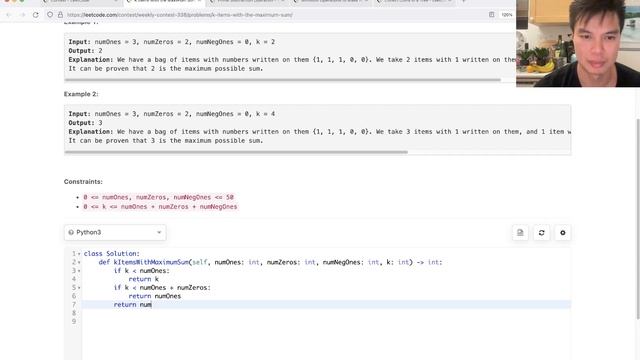
Task: Click the browser forward arrow
Action: (22, 15)
